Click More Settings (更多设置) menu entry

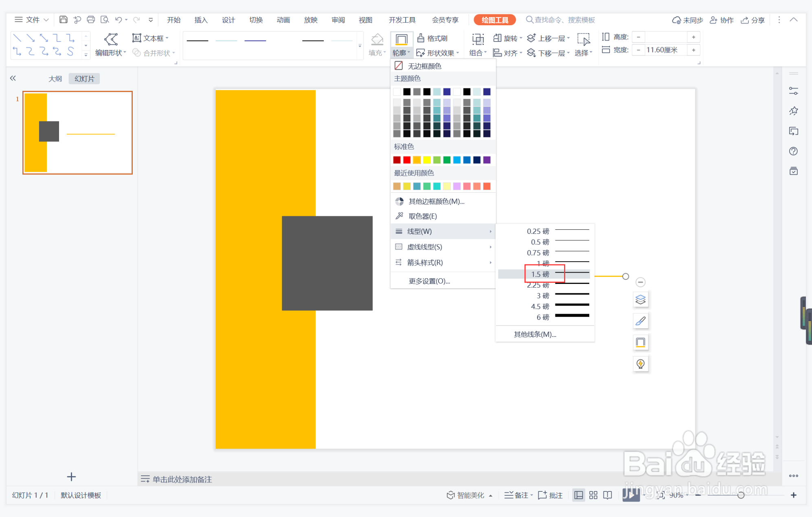tap(429, 281)
